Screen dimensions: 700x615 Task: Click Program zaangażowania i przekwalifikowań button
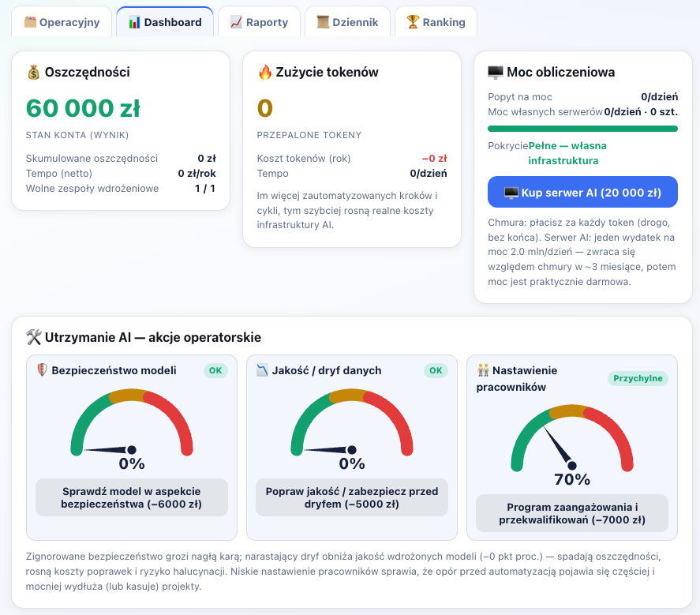[x=572, y=513]
